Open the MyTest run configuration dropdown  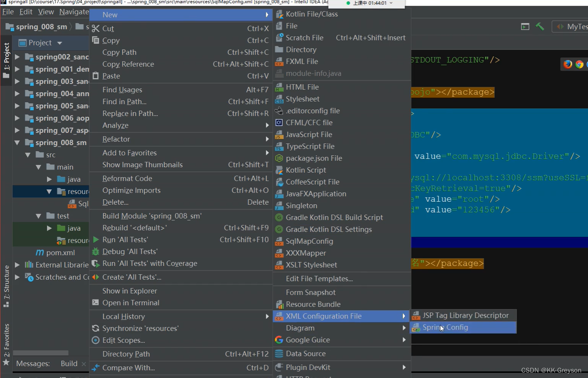coord(570,27)
